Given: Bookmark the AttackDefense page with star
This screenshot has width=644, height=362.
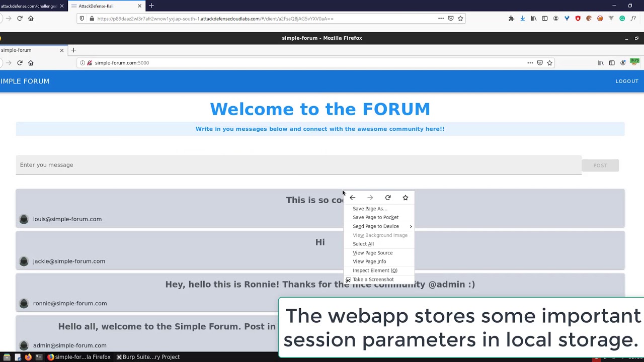Looking at the screenshot, I should point(460,19).
